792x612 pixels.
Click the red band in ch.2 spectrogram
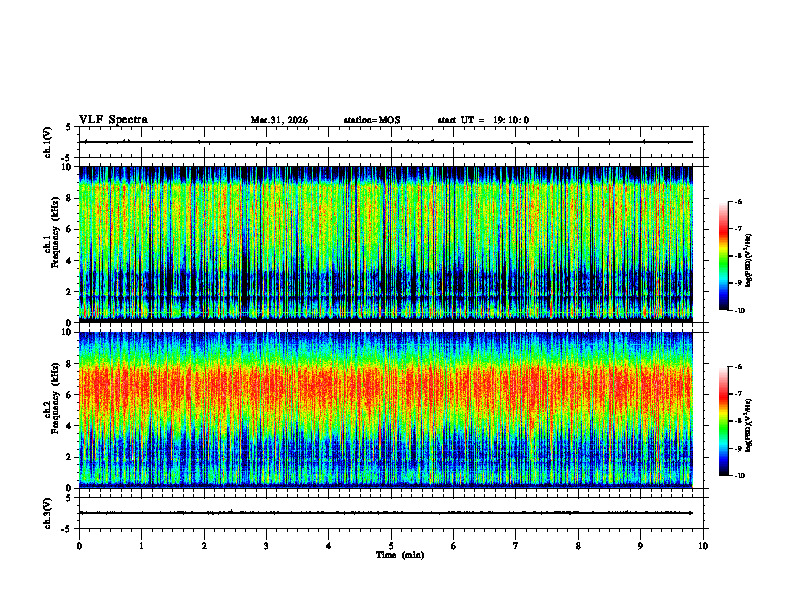(386, 389)
